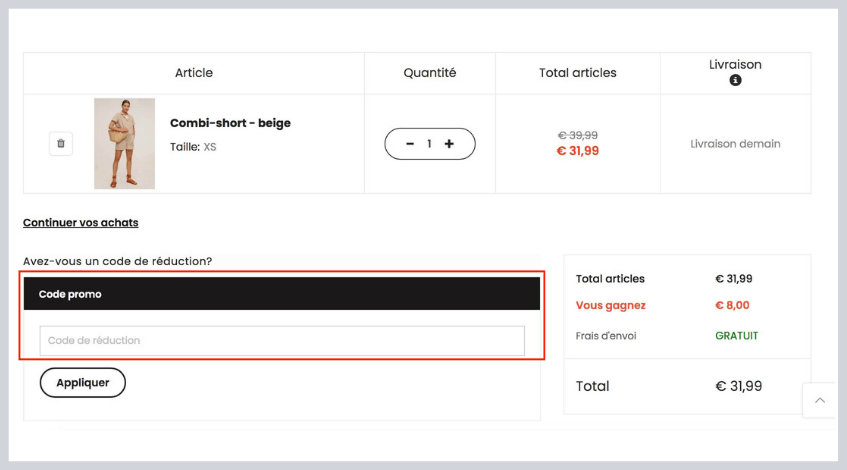Viewport: 847px width, 470px height.
Task: Click the Quantité column header
Action: click(x=430, y=73)
